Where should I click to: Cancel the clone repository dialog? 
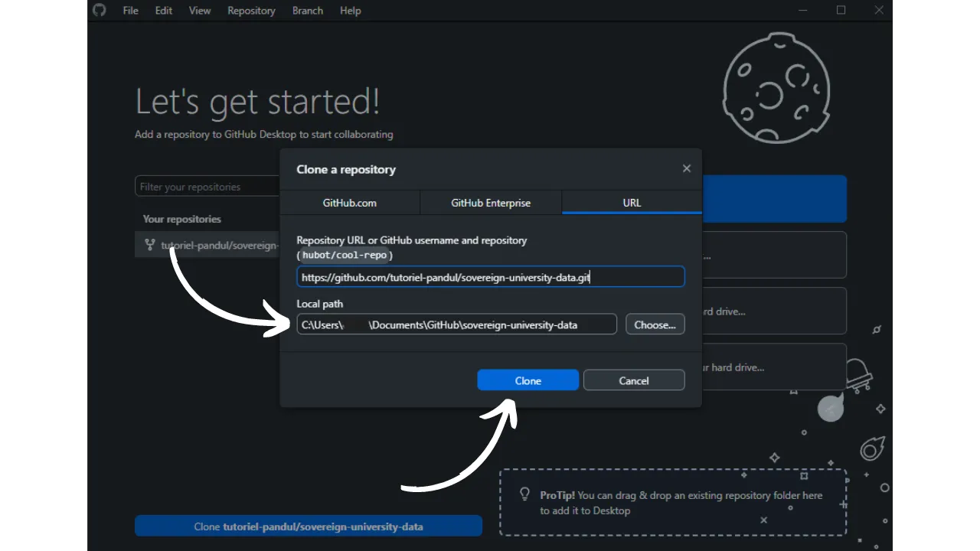[x=634, y=380]
